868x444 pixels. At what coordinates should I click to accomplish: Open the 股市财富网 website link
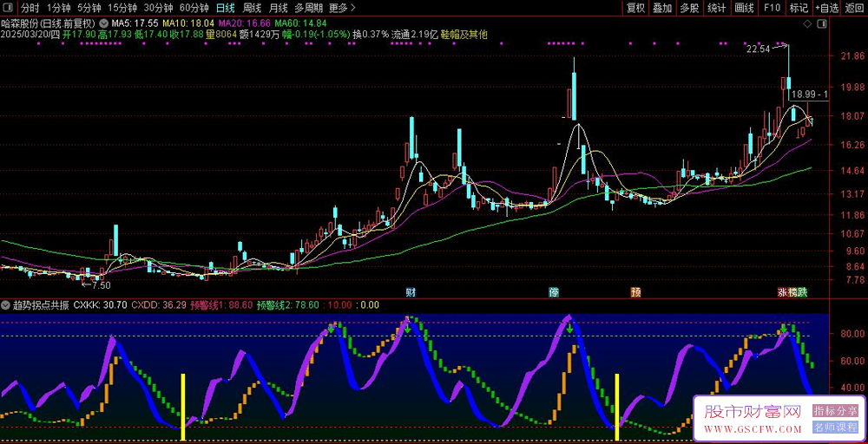[x=752, y=412]
